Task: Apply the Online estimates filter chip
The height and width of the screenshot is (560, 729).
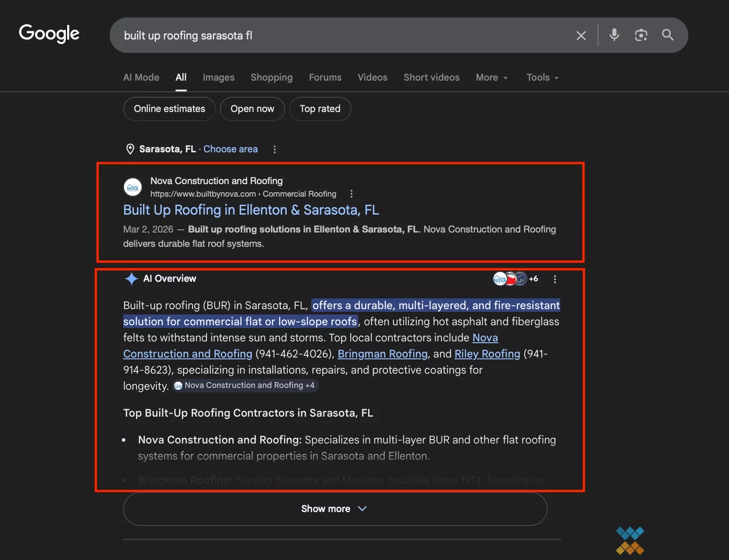Action: coord(169,109)
